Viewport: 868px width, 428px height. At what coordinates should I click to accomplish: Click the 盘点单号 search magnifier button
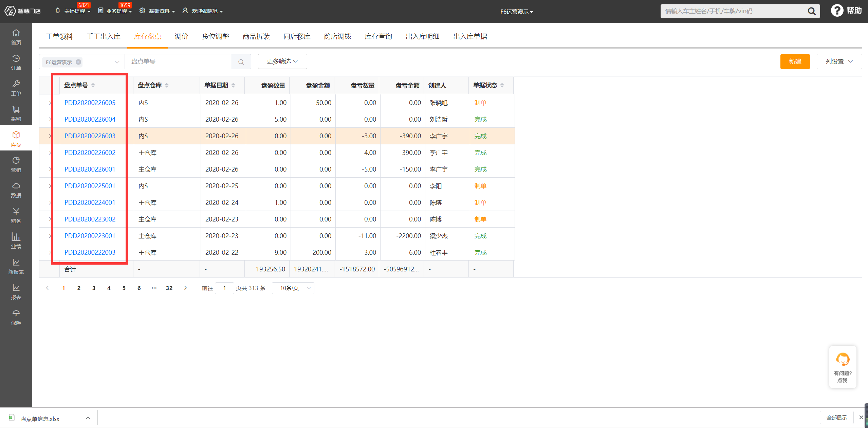pyautogui.click(x=241, y=62)
